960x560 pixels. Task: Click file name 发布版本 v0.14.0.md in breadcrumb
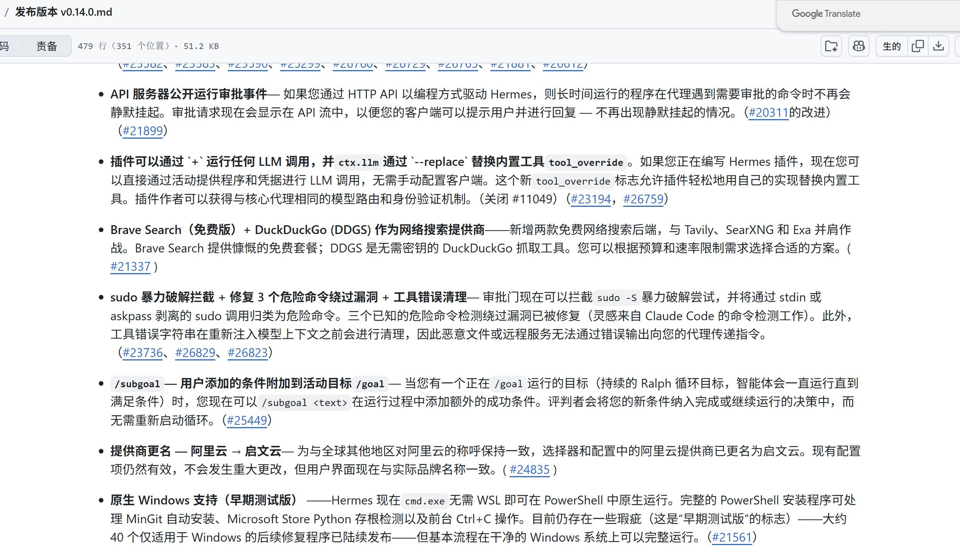pyautogui.click(x=64, y=12)
